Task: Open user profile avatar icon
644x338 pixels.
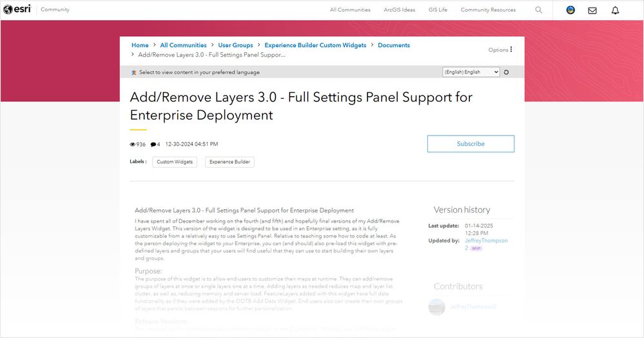Action: 571,10
